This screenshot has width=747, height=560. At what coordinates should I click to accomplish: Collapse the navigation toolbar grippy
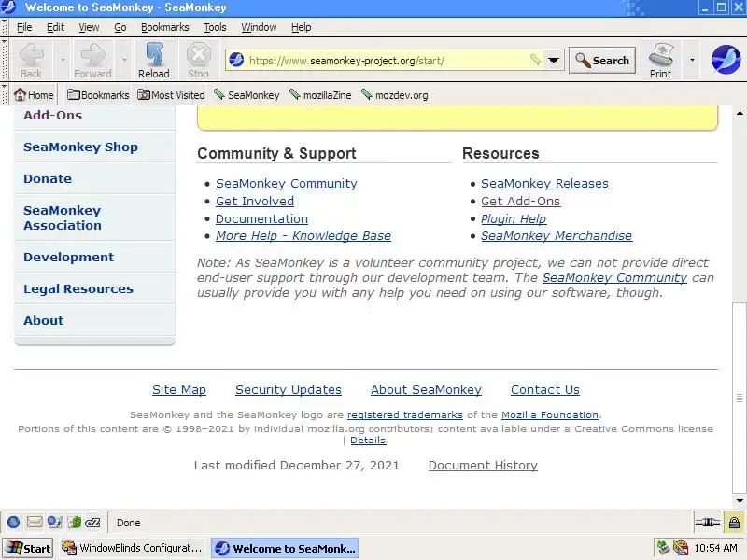point(5,60)
